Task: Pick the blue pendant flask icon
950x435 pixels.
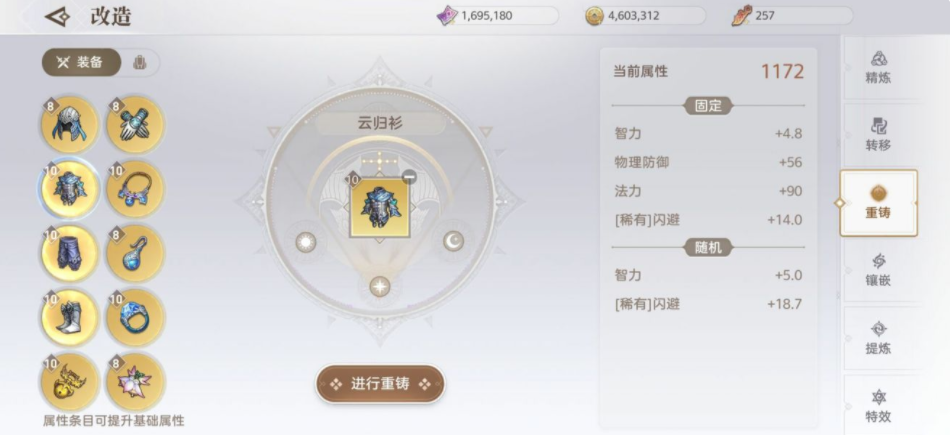Action: [135, 253]
